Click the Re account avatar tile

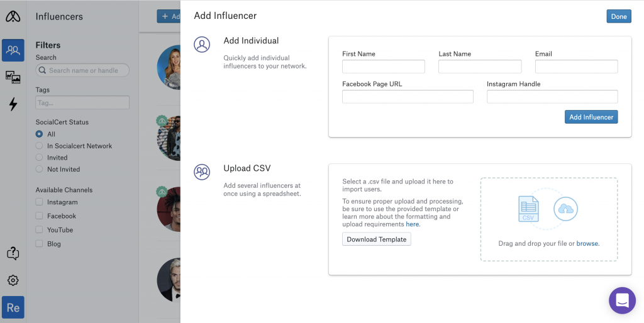pos(13,307)
